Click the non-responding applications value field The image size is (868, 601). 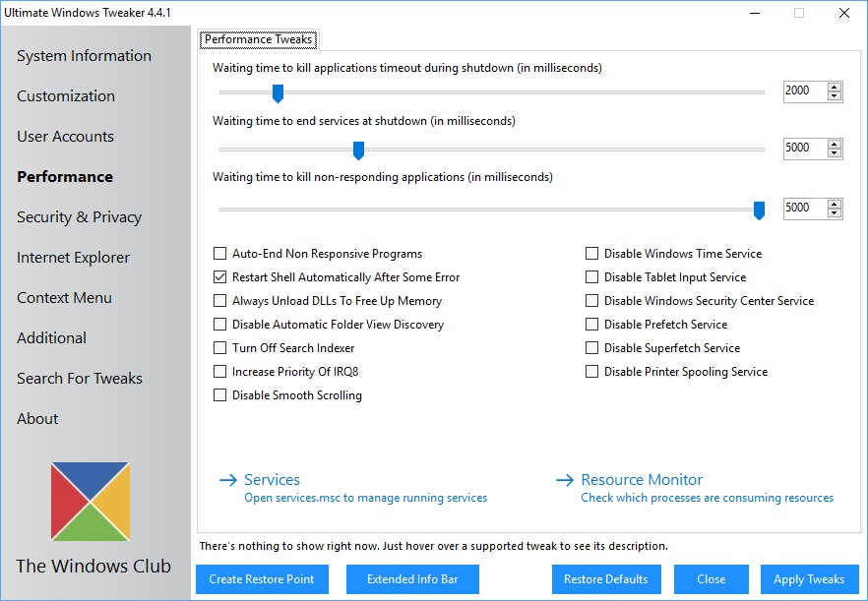(805, 209)
